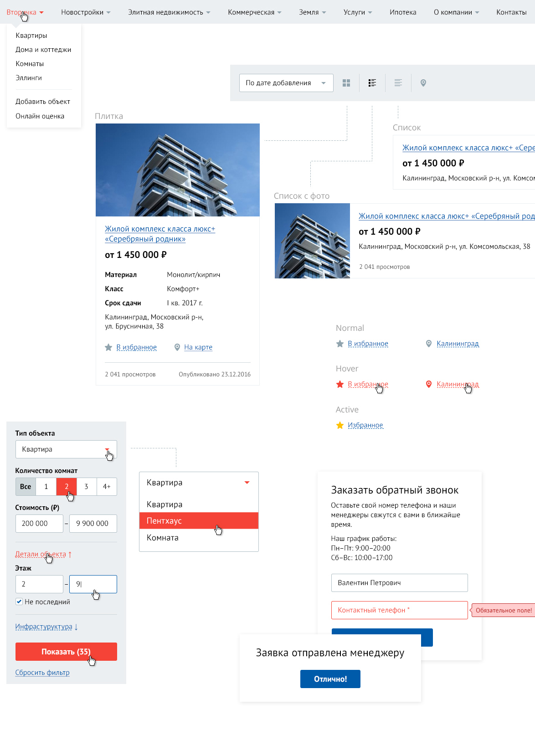This screenshot has width=535, height=756.
Task: Choose Добавить объект submenu item
Action: pos(43,102)
